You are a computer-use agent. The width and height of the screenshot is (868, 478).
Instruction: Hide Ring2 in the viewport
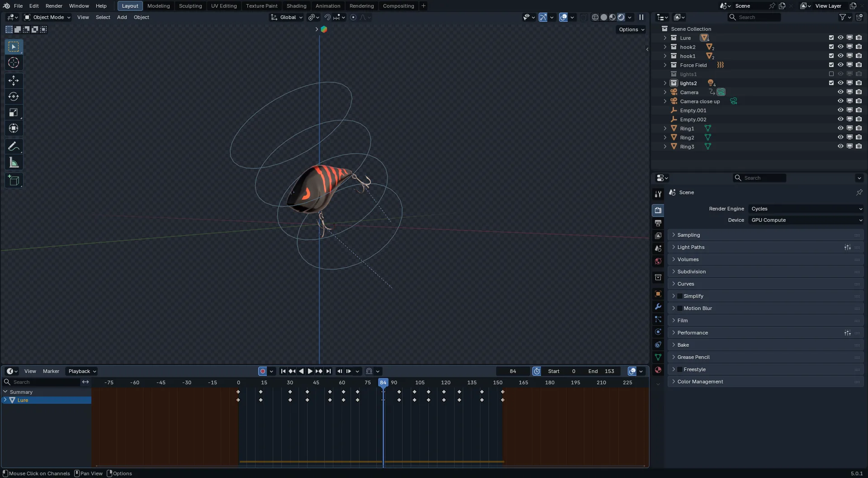tap(840, 137)
